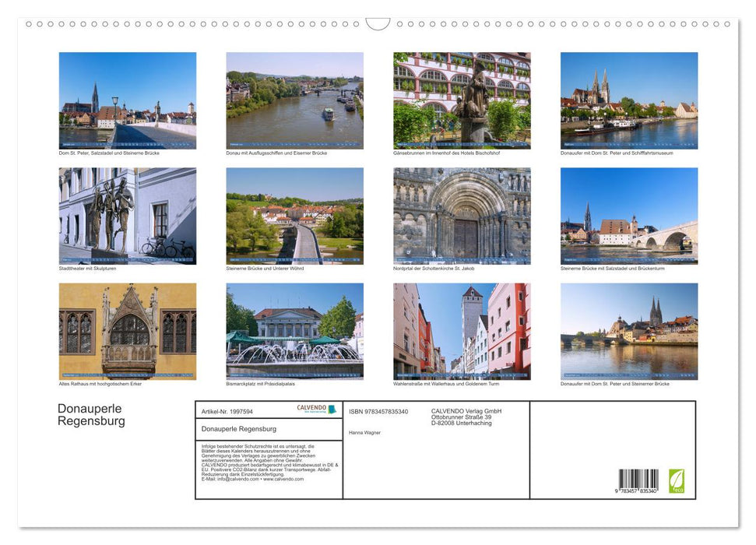
Task: Select the Donau mit Ausflugsschiffen image
Action: coord(294,99)
